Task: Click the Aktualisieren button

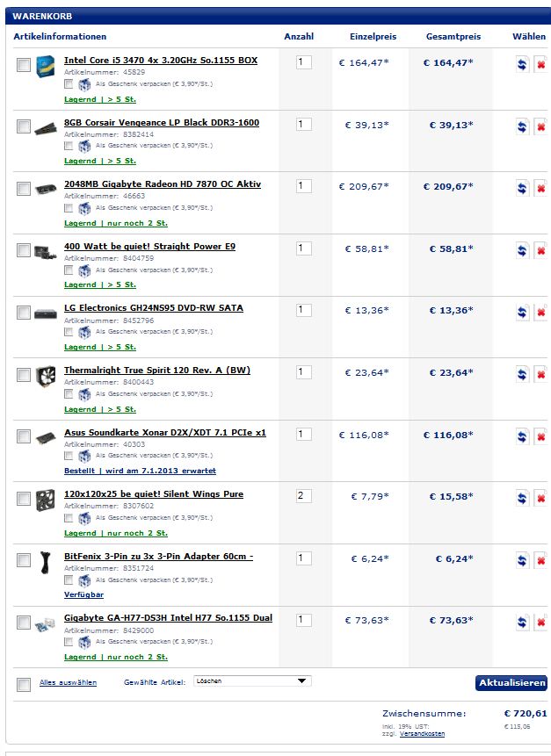Action: coord(511,683)
